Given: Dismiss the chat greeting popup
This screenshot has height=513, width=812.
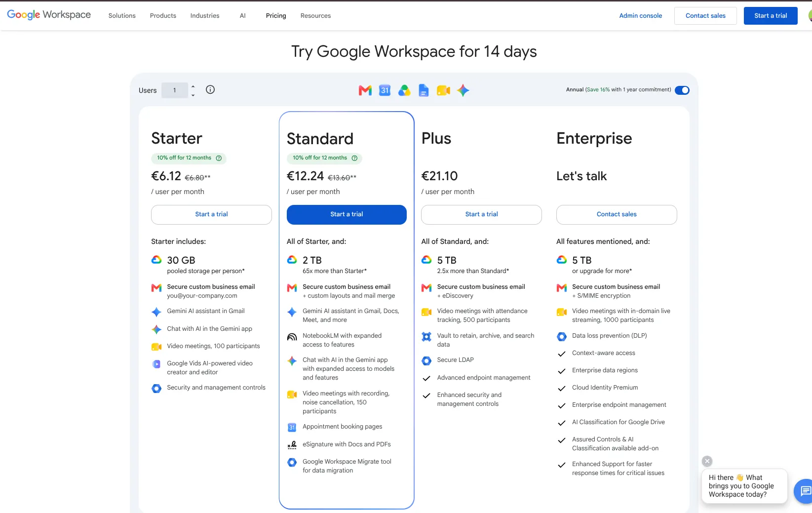Looking at the screenshot, I should (707, 461).
